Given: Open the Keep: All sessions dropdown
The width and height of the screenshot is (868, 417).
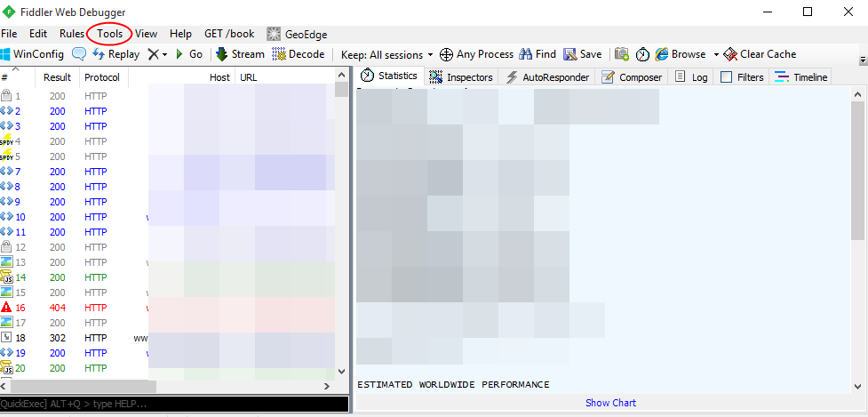Looking at the screenshot, I should pos(387,55).
